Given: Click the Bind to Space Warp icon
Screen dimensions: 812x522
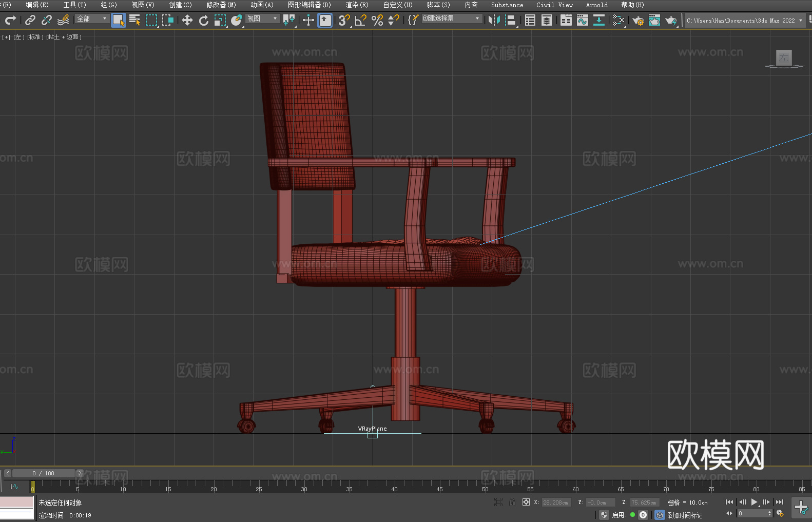Looking at the screenshot, I should (63, 20).
